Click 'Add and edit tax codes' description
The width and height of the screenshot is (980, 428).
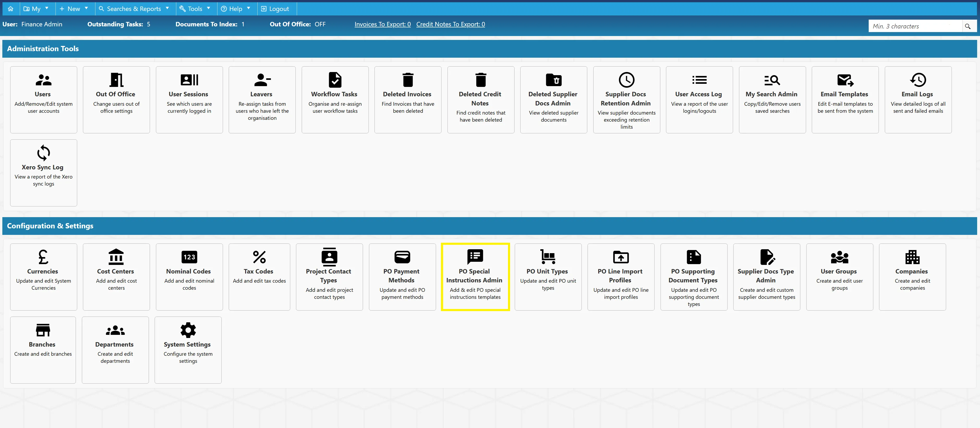[x=259, y=281]
